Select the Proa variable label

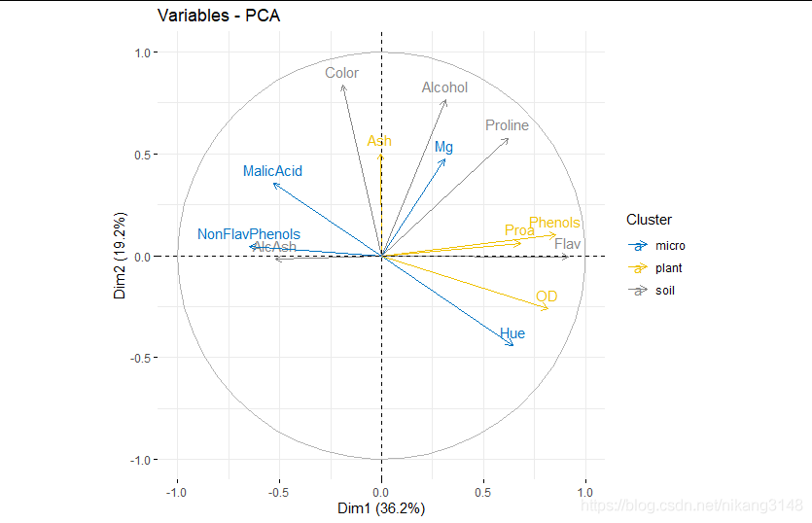tap(519, 230)
